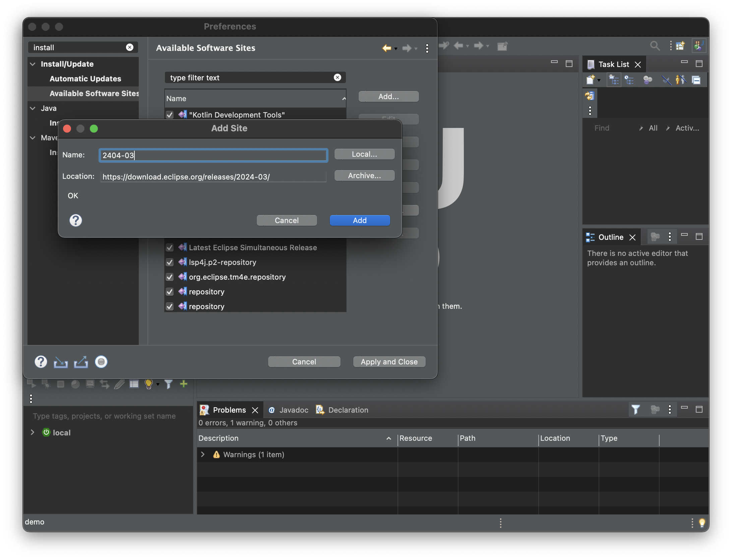Expand the local server entry
The height and width of the screenshot is (560, 732).
[x=33, y=432]
